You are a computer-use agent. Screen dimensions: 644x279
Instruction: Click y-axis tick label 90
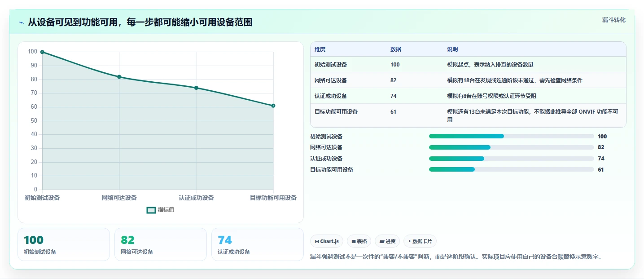coord(33,66)
